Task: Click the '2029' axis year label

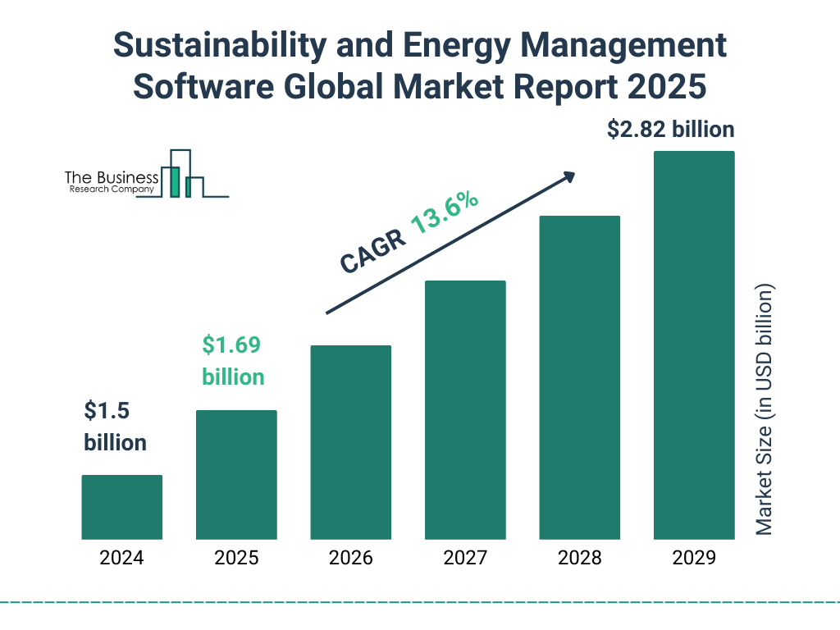Action: [x=694, y=558]
